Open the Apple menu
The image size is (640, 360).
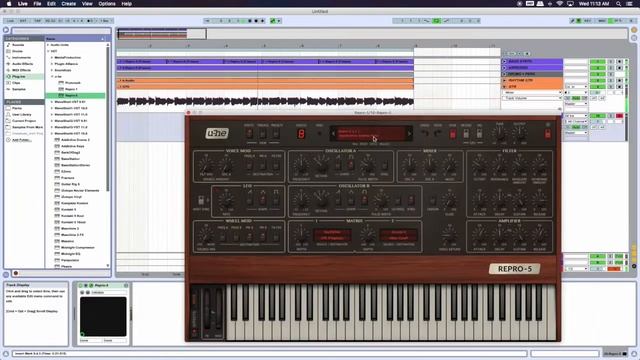9,4
